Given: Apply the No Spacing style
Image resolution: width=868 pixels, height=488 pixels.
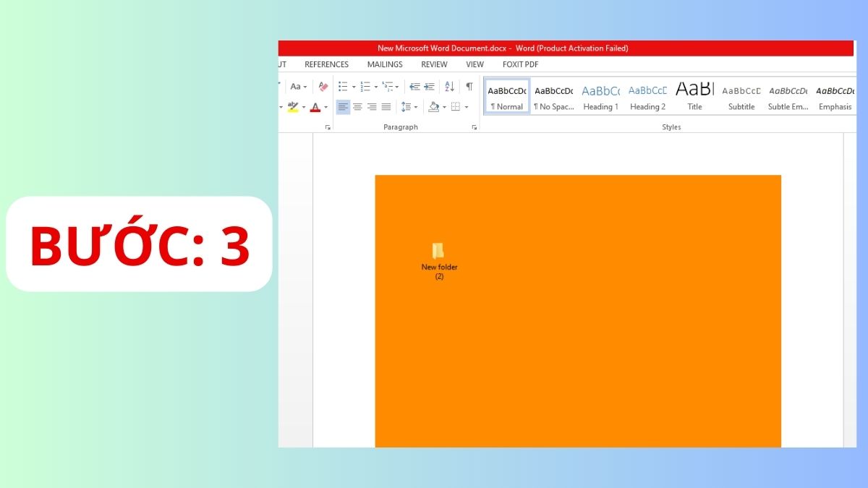Looking at the screenshot, I should [x=553, y=96].
